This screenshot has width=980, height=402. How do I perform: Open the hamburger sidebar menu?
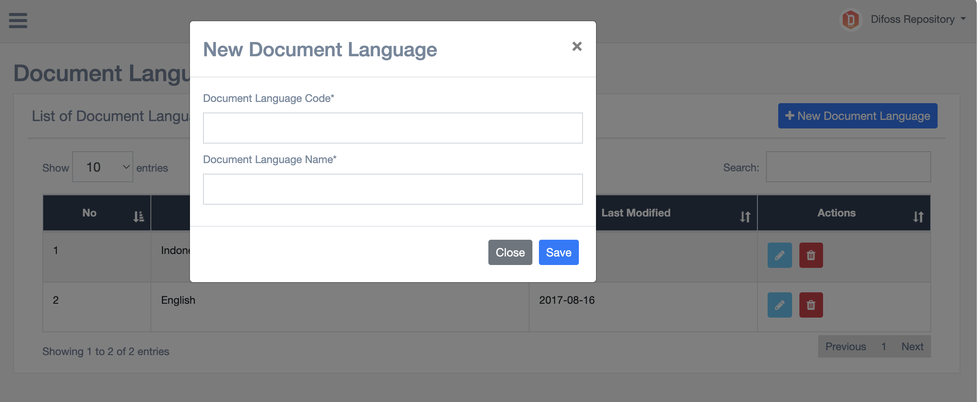tap(18, 20)
